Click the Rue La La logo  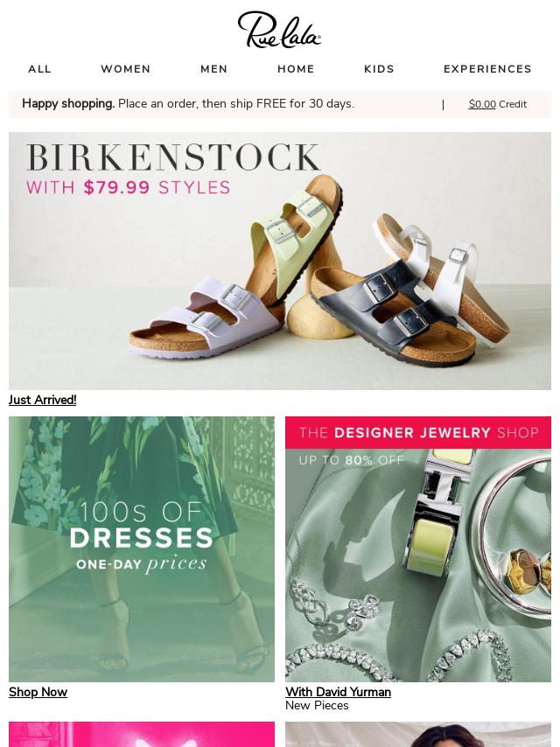(x=279, y=30)
